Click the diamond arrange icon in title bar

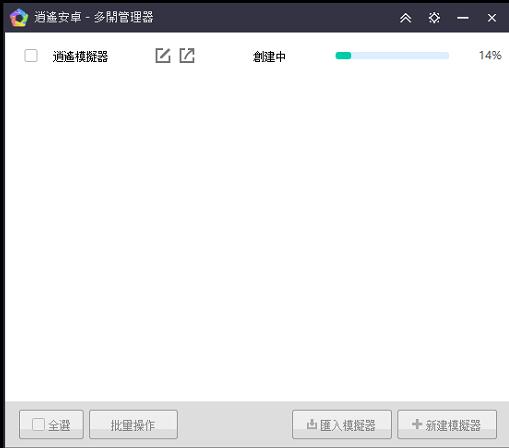point(434,18)
